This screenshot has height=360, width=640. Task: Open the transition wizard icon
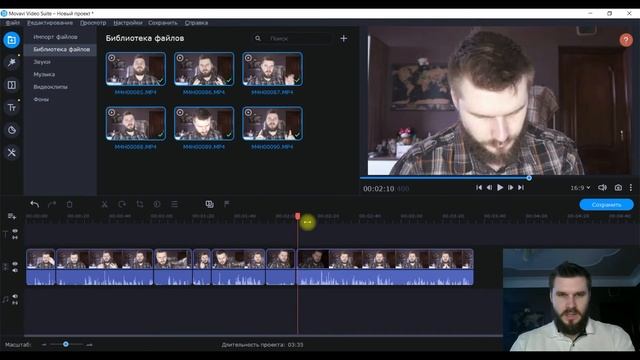(x=209, y=204)
